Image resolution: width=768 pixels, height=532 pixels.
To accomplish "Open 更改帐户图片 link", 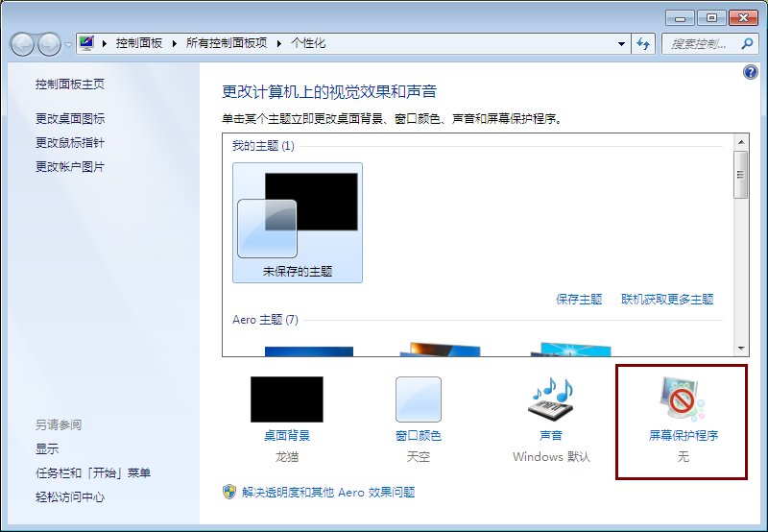I will 70,166.
